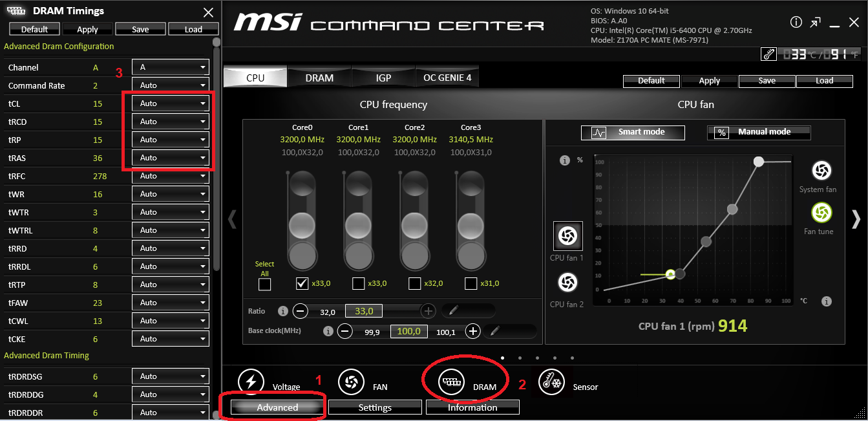
Task: Go to next page with right arrow
Action: [x=856, y=220]
